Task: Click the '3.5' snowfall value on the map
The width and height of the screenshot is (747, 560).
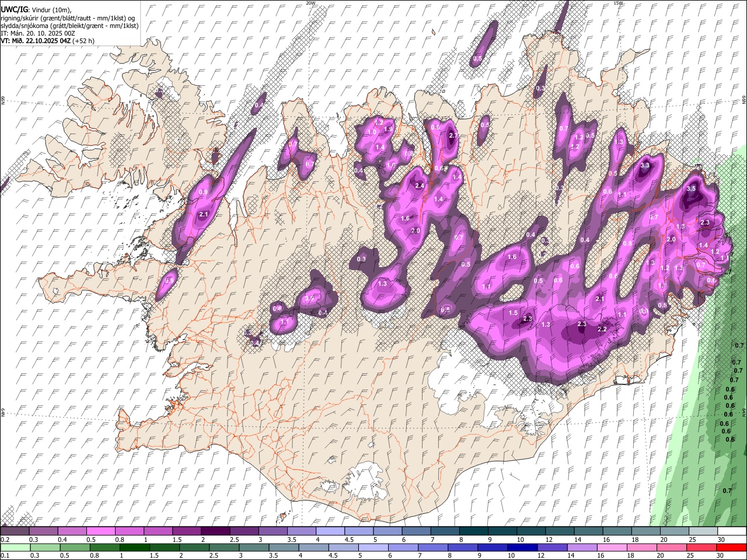Action: (692, 188)
